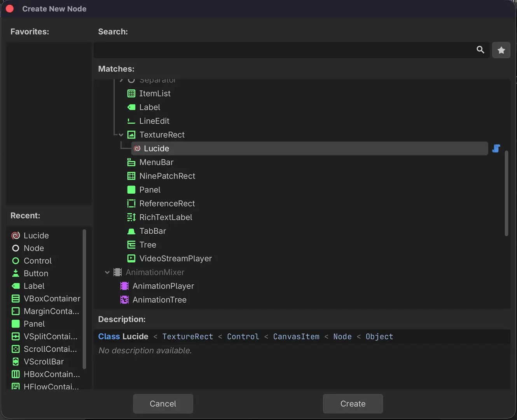The image size is (517, 420).
Task: Select the NinePatchRect node icon
Action: click(x=131, y=176)
